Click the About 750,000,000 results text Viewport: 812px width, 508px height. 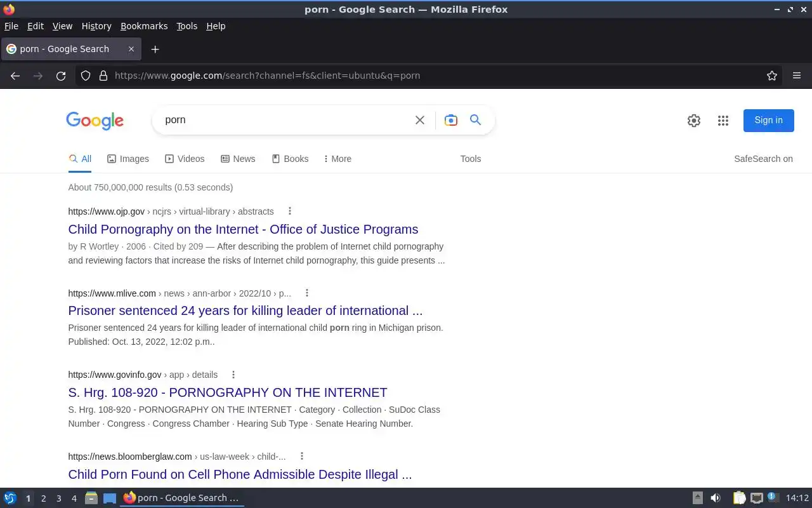click(x=150, y=187)
